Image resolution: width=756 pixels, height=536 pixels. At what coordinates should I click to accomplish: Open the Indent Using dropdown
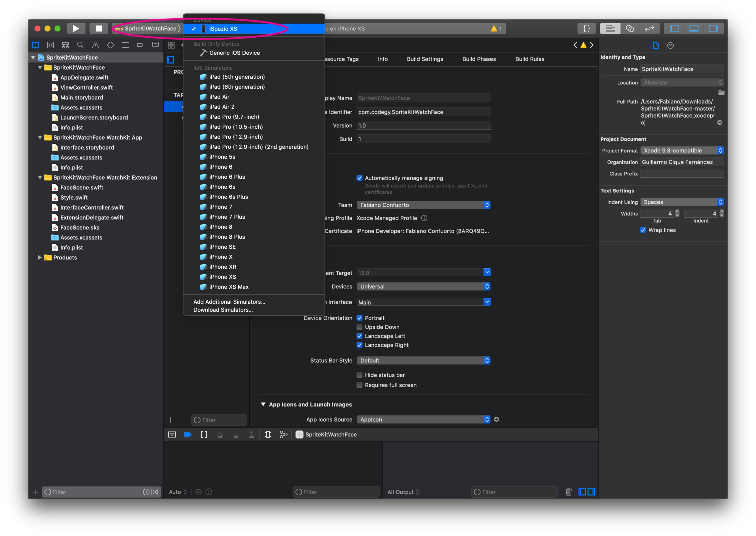tap(682, 202)
